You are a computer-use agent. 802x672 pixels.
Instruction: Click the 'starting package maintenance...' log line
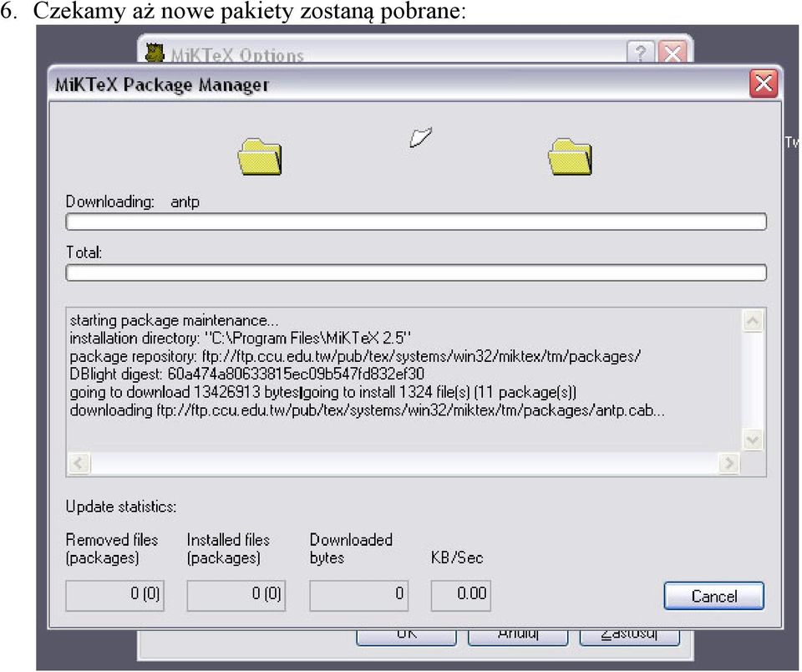[174, 320]
